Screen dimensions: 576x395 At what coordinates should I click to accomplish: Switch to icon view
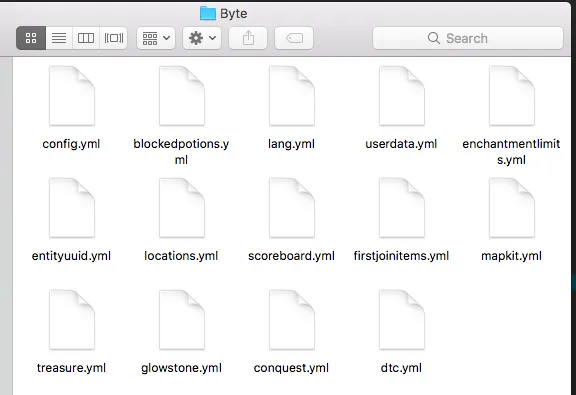click(31, 38)
